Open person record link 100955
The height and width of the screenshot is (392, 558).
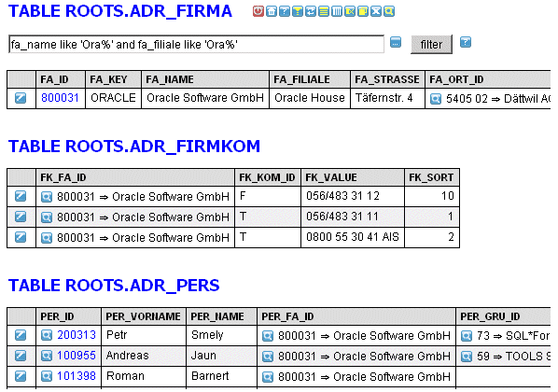(x=77, y=356)
